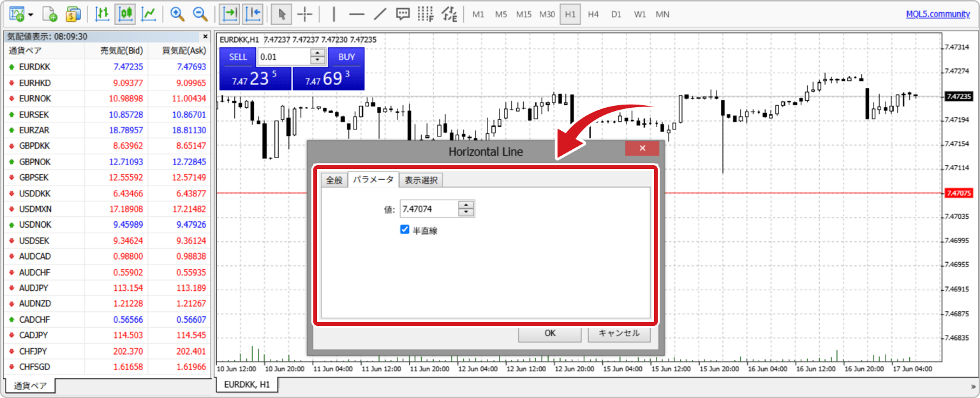Screen dimensions: 980x398
Task: Increase lot volume with up arrow
Action: tap(318, 53)
